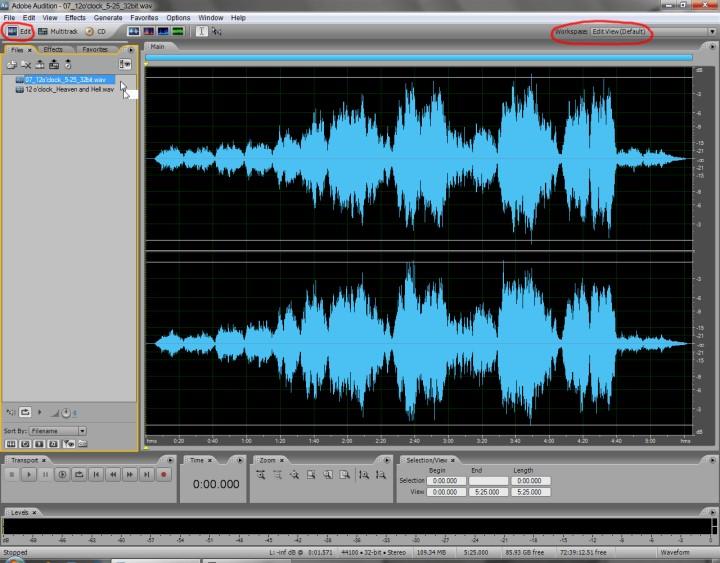
Task: Open the Effects menu in menu bar
Action: coord(75,17)
